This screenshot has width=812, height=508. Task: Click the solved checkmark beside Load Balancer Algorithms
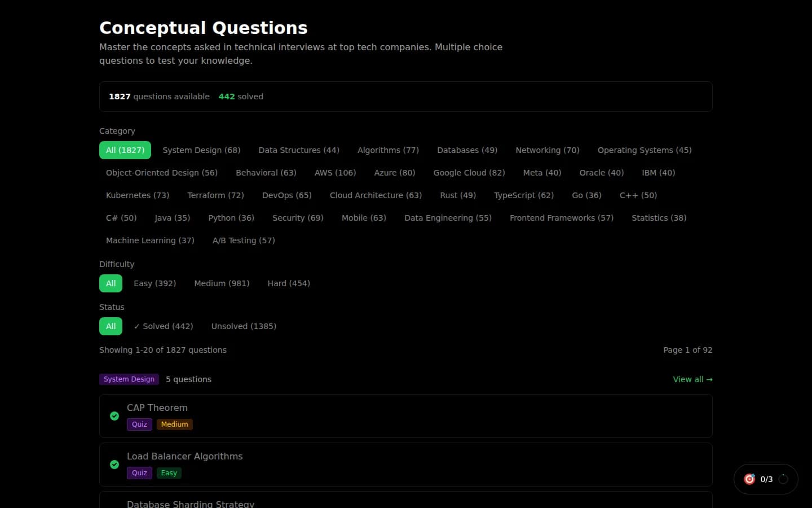point(114,465)
